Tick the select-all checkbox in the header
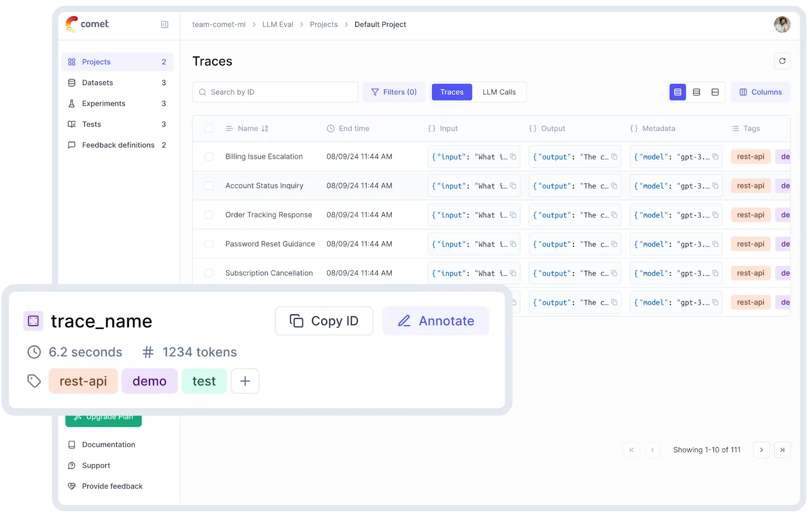The image size is (812, 516). pyautogui.click(x=209, y=128)
